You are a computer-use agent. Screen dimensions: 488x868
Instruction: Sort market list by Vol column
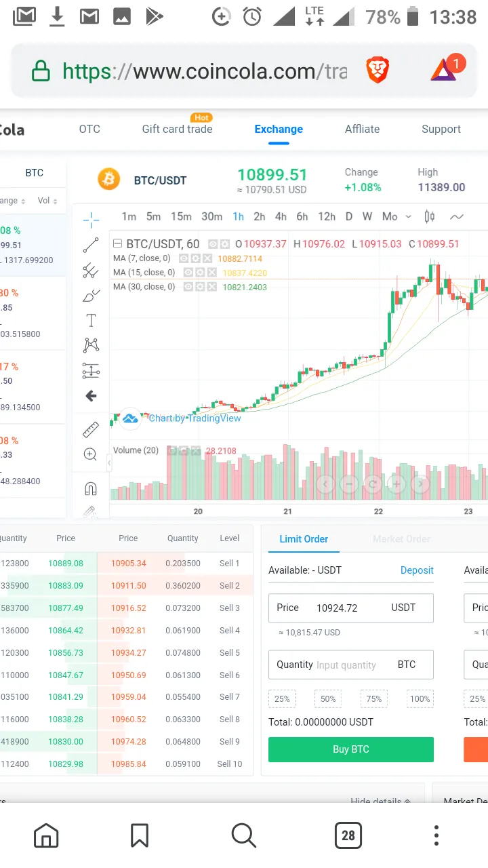click(x=47, y=201)
